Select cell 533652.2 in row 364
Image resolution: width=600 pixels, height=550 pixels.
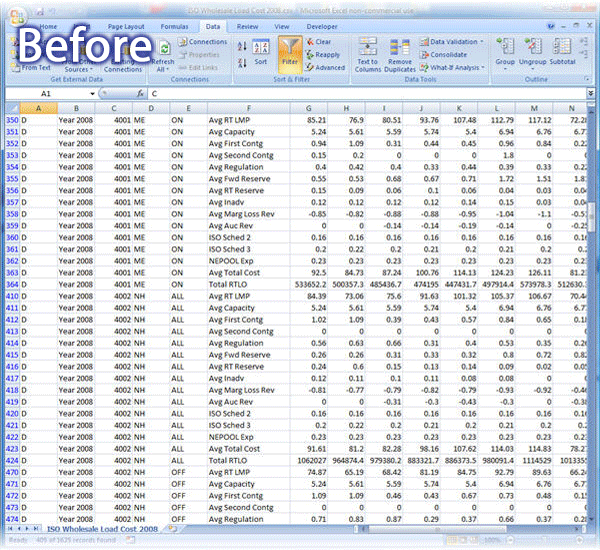click(310, 284)
